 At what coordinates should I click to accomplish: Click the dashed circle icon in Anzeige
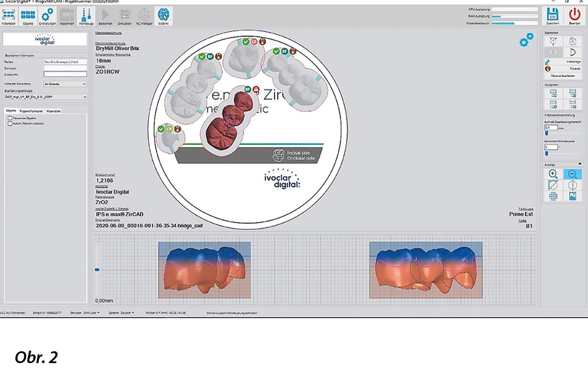(x=572, y=185)
